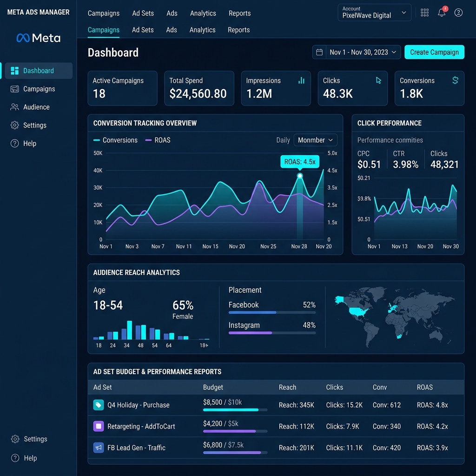The width and height of the screenshot is (476, 476).
Task: Click the Create Campaign button
Action: 435,52
